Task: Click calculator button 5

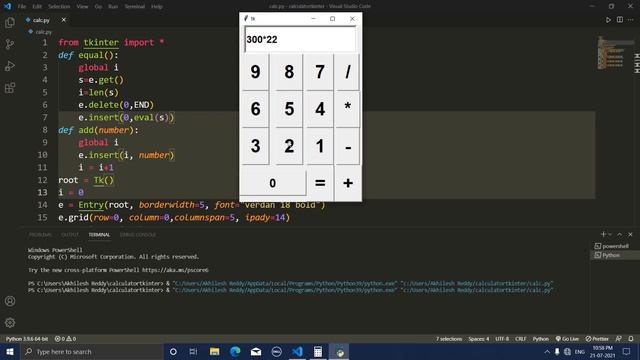Action: (289, 109)
